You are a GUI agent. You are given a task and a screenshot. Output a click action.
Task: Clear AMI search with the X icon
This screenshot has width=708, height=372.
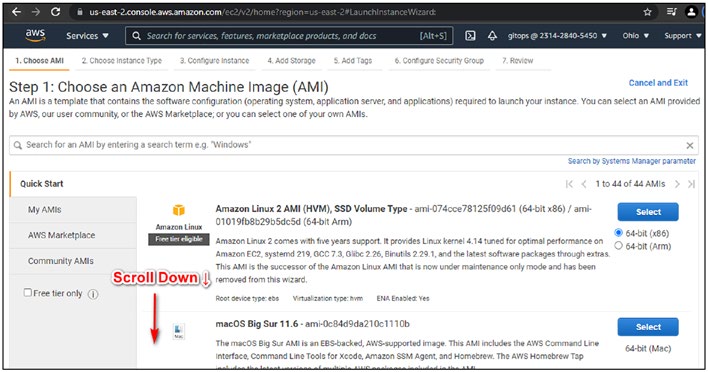click(x=689, y=145)
